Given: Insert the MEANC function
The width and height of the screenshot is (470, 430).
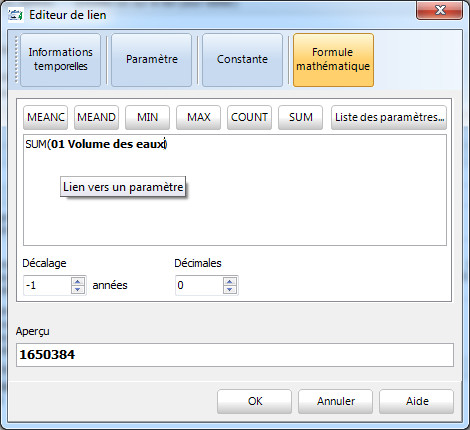Looking at the screenshot, I should tap(46, 117).
